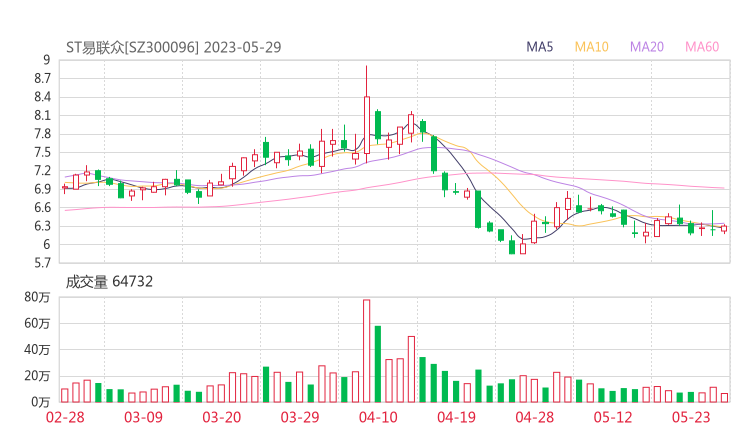The width and height of the screenshot is (740, 440).
Task: Click the 04-10 date label
Action: [378, 417]
